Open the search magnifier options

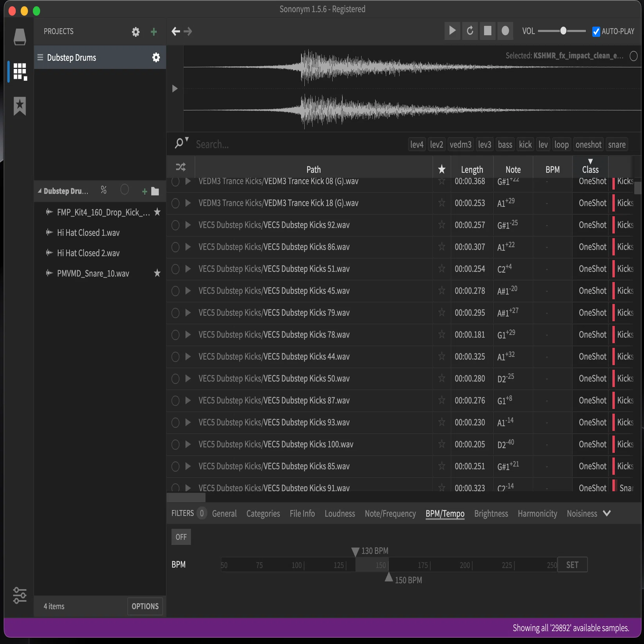tap(181, 143)
